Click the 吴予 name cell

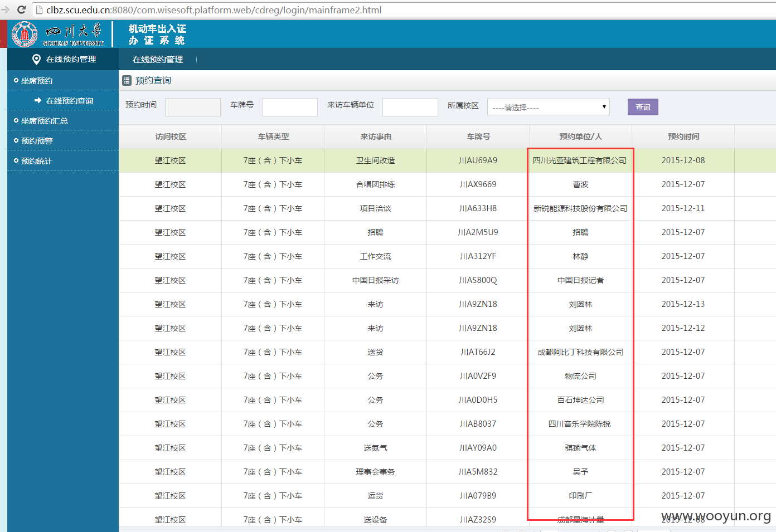click(x=581, y=472)
